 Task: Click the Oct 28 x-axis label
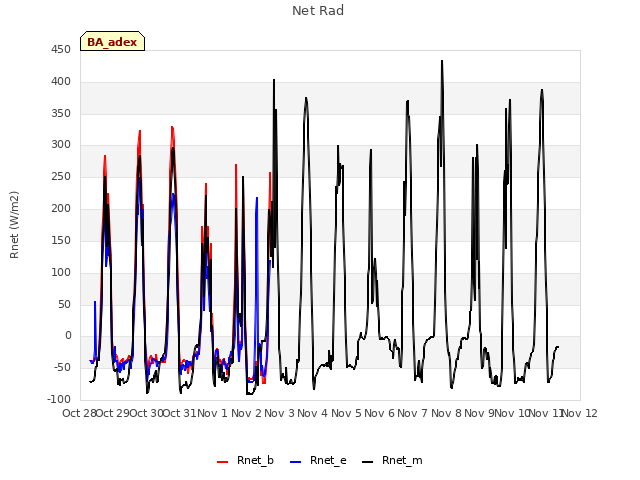point(79,413)
